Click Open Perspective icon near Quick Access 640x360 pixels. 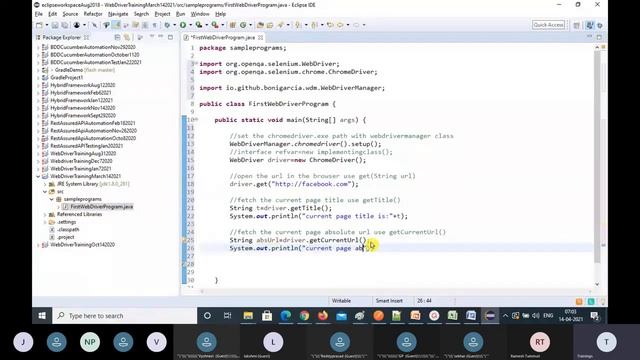pos(576,25)
